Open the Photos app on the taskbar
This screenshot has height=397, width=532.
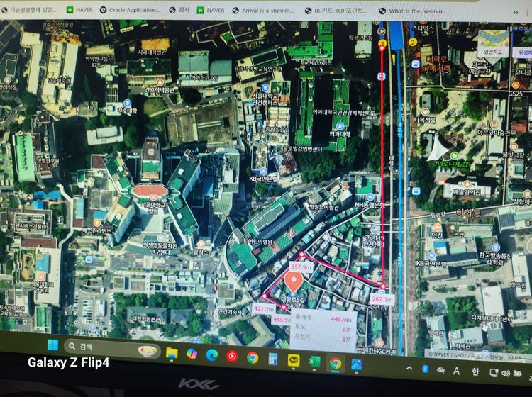pyautogui.click(x=356, y=364)
